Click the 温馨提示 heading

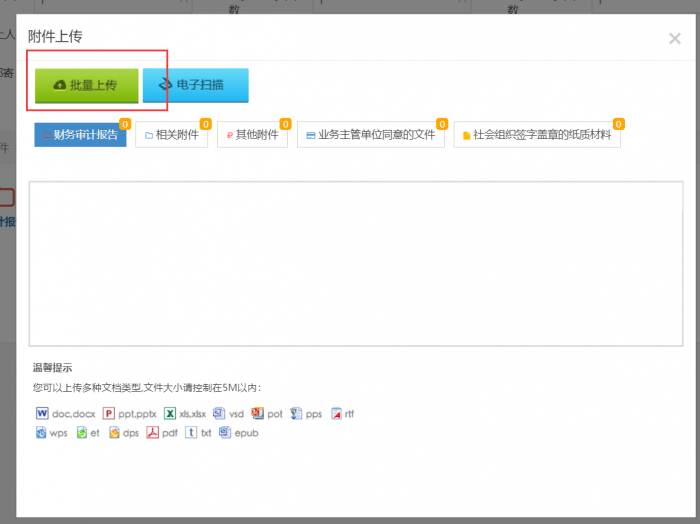[52, 368]
